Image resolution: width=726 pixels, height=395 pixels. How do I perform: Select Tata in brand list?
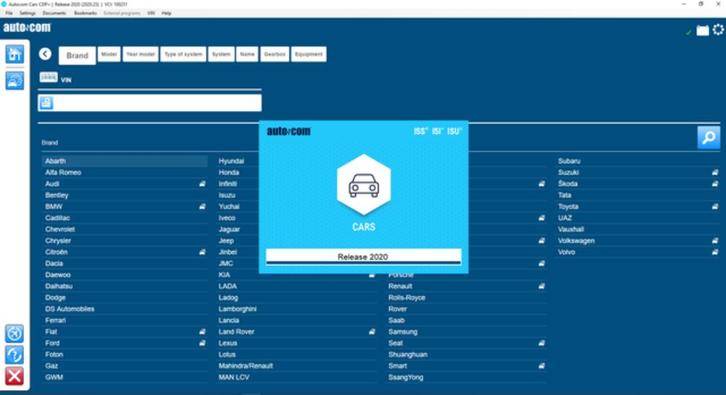coord(564,195)
